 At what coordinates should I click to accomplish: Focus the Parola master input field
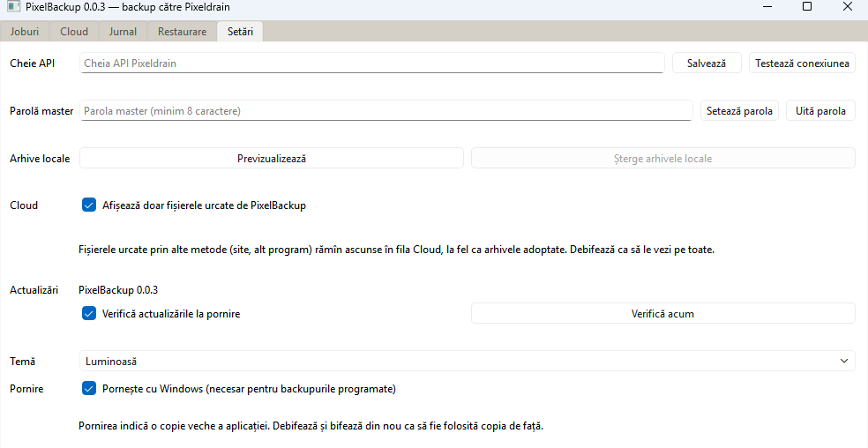point(386,111)
